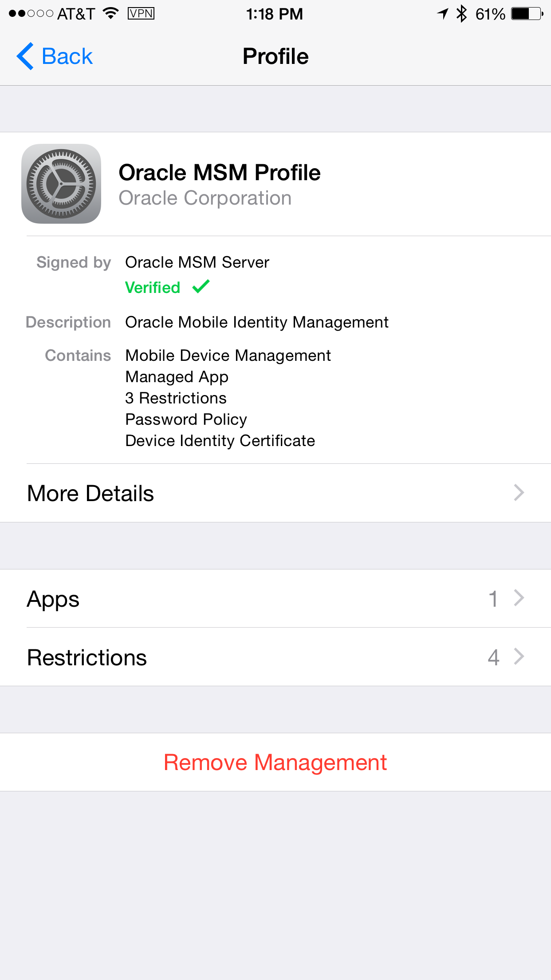The height and width of the screenshot is (980, 551).
Task: Open More Details row
Action: pos(275,493)
